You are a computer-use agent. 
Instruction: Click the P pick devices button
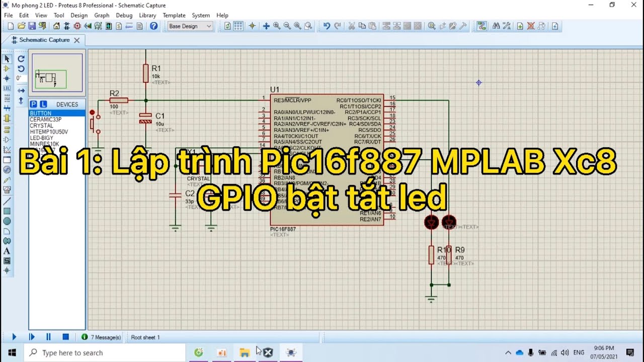point(34,104)
